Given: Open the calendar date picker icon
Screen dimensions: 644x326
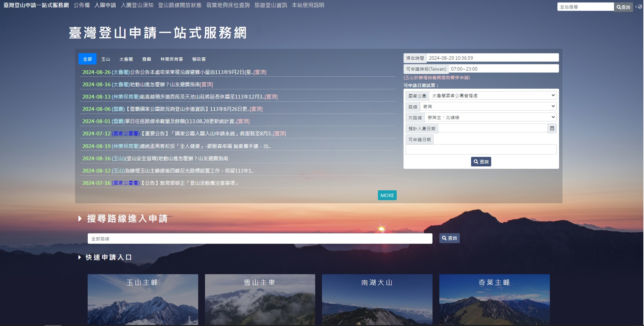Looking at the screenshot, I should (552, 129).
